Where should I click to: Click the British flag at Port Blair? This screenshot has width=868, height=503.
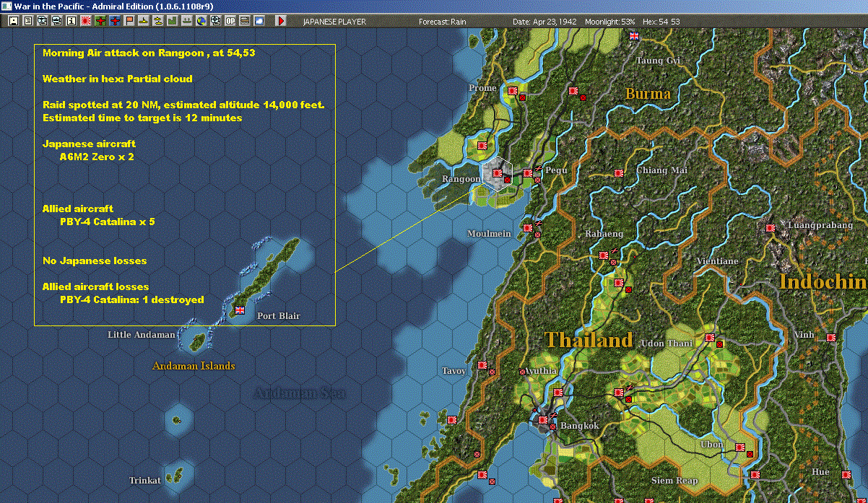(240, 310)
